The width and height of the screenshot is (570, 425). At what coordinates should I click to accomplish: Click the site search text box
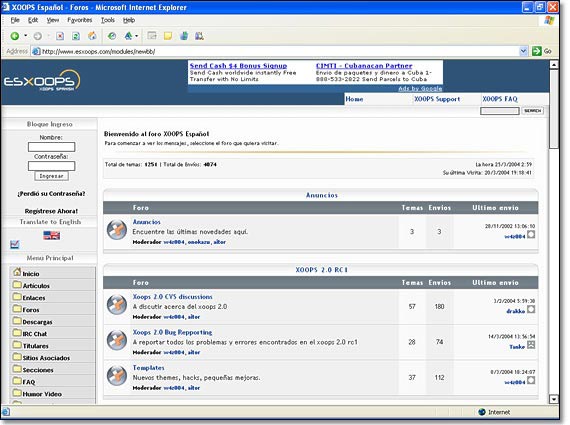click(500, 111)
